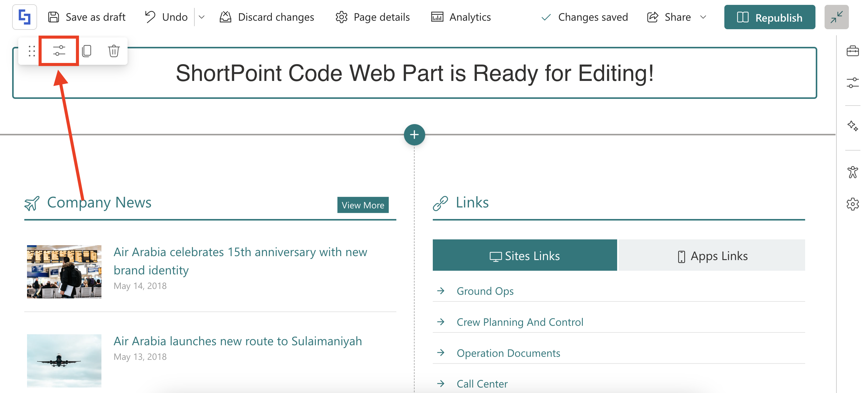Select the Sites Links tab
This screenshot has height=393, width=868.
(x=524, y=256)
